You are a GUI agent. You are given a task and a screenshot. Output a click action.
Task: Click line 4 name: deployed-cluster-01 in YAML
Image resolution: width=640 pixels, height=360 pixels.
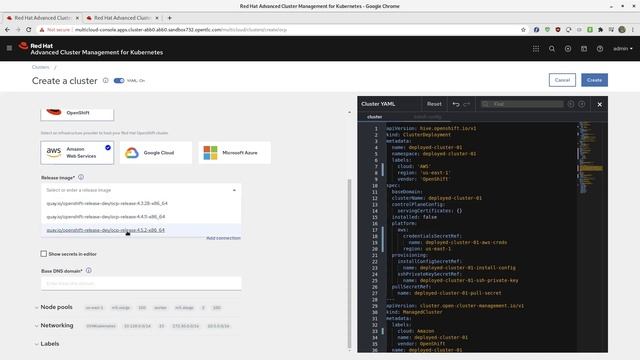tap(427, 147)
